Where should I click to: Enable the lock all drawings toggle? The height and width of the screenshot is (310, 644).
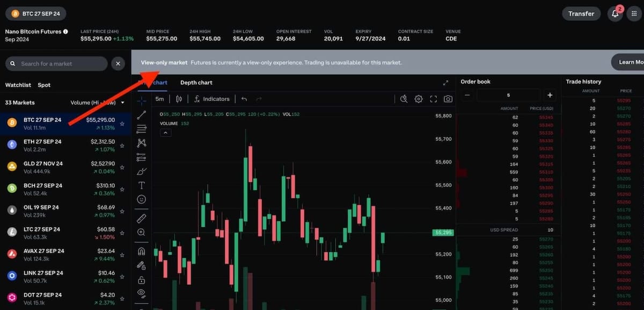coord(141,279)
